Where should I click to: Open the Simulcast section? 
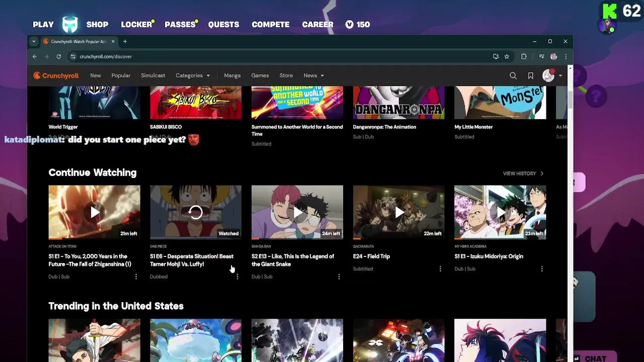pos(153,75)
